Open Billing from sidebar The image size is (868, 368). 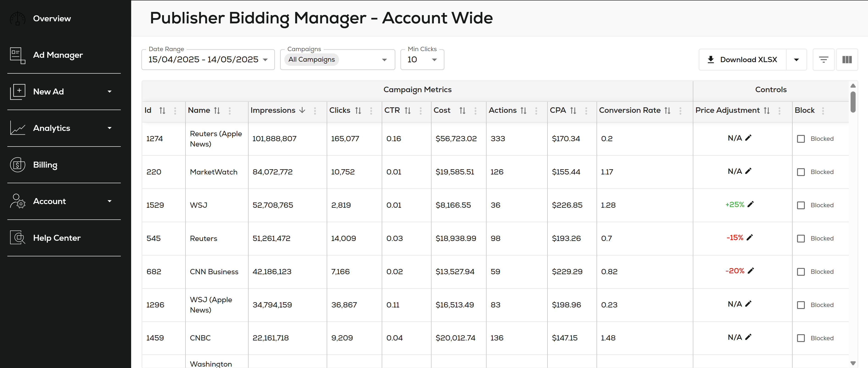tap(45, 165)
